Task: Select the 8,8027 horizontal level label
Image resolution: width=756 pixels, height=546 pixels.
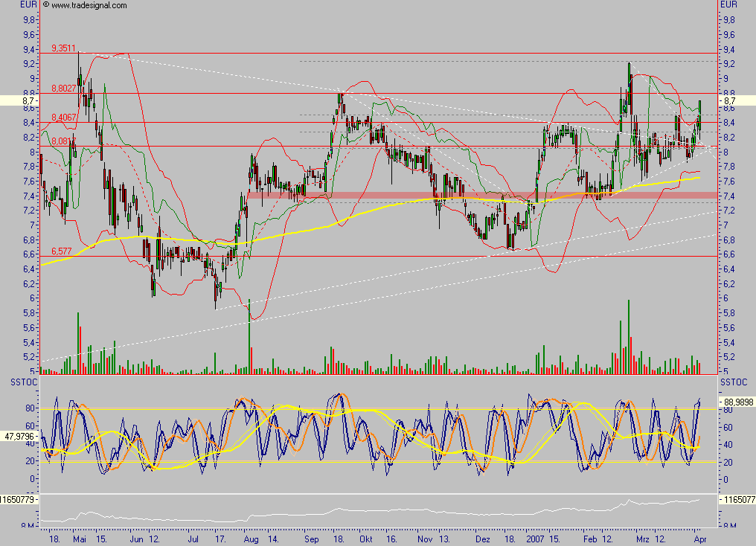Action: click(x=63, y=89)
